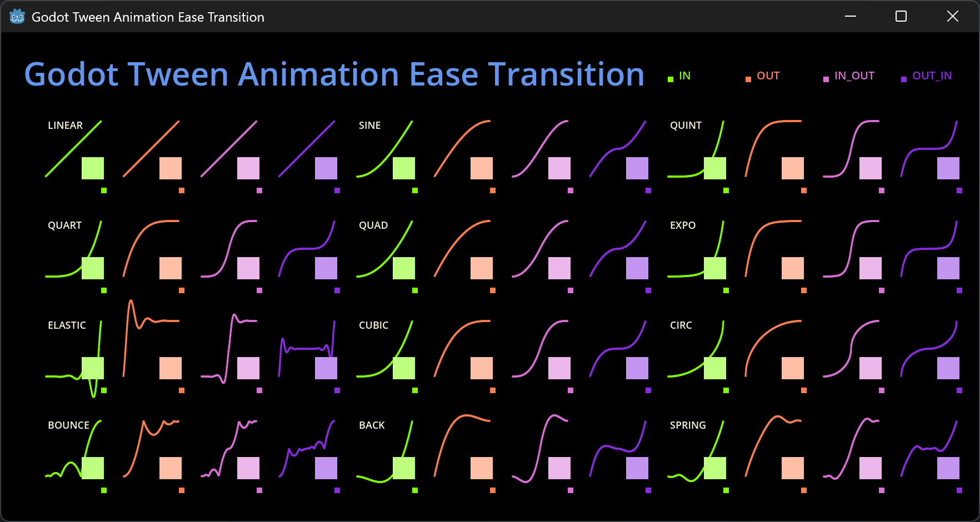The image size is (980, 522).
Task: Click the SPRING label
Action: pos(688,425)
